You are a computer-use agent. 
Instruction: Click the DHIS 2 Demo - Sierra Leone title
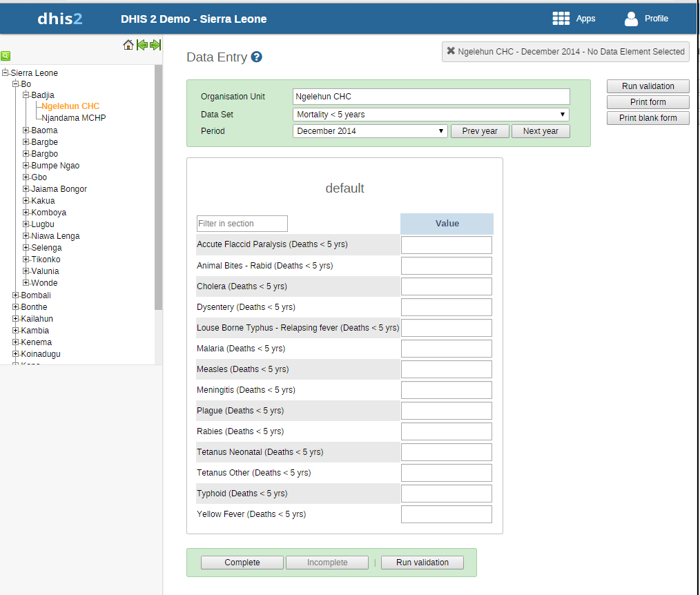pos(194,19)
